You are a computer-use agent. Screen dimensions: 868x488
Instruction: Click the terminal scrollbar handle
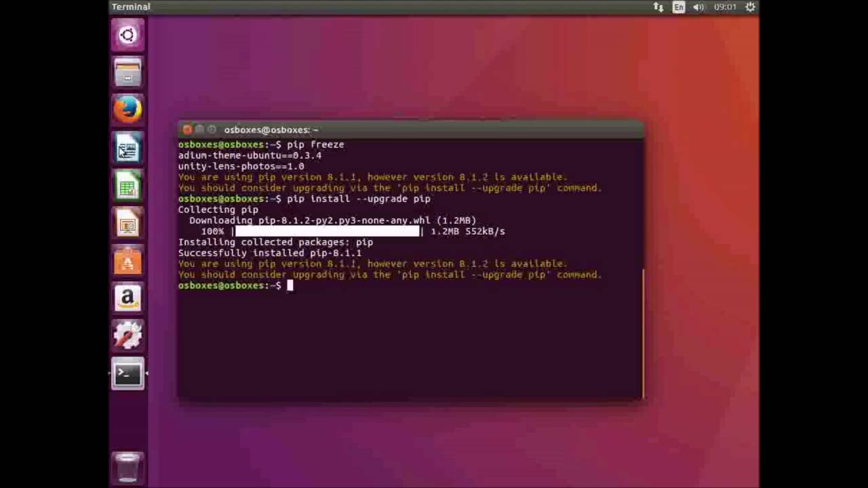tap(642, 333)
